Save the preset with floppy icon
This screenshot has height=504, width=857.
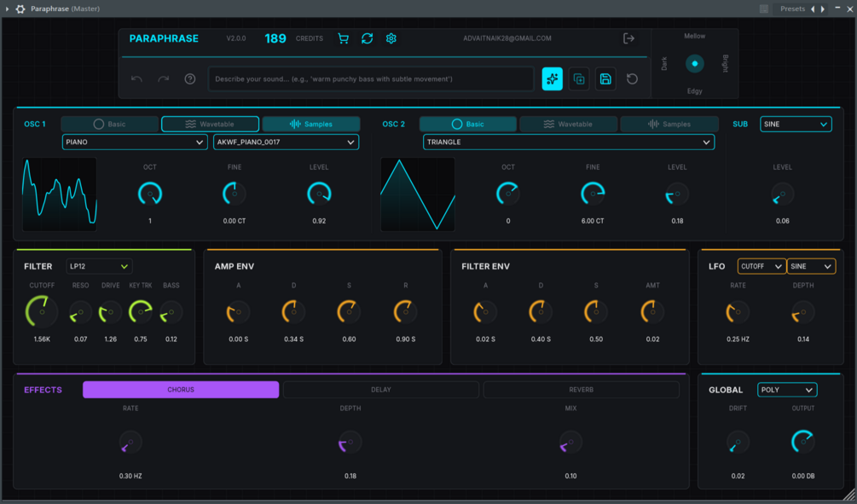pyautogui.click(x=605, y=78)
